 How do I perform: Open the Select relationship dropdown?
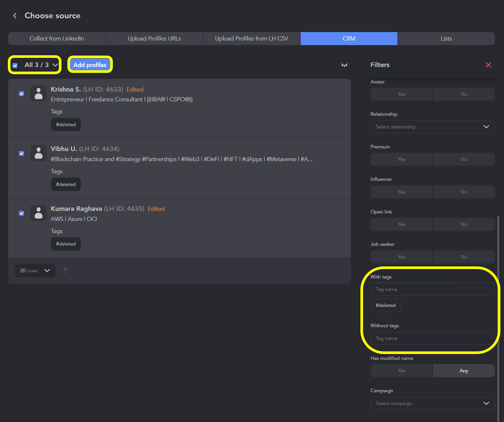(432, 127)
